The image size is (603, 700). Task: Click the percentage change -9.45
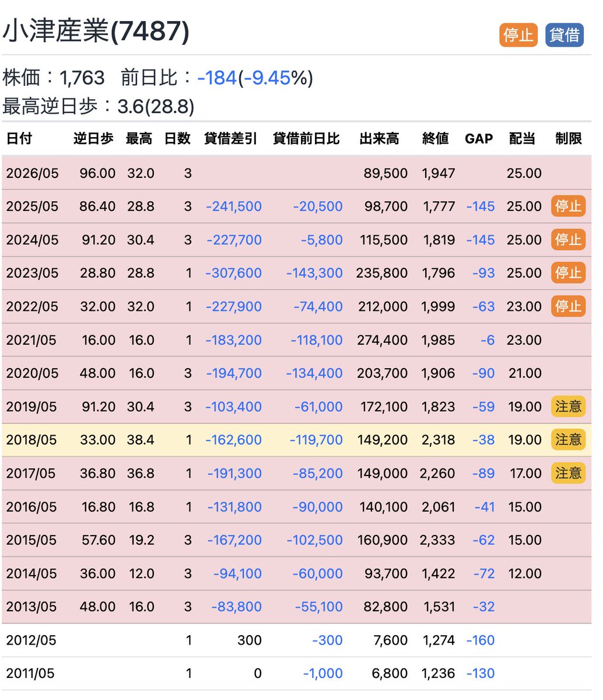pyautogui.click(x=267, y=78)
